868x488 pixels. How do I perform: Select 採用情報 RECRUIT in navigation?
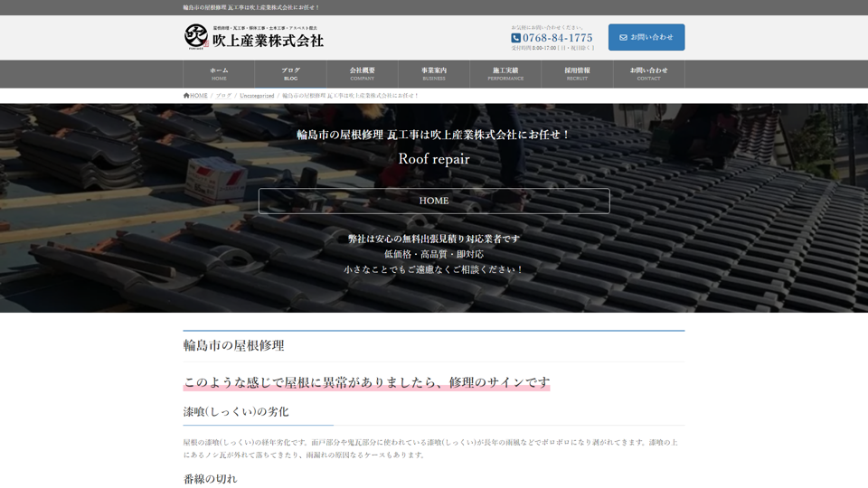pos(577,74)
